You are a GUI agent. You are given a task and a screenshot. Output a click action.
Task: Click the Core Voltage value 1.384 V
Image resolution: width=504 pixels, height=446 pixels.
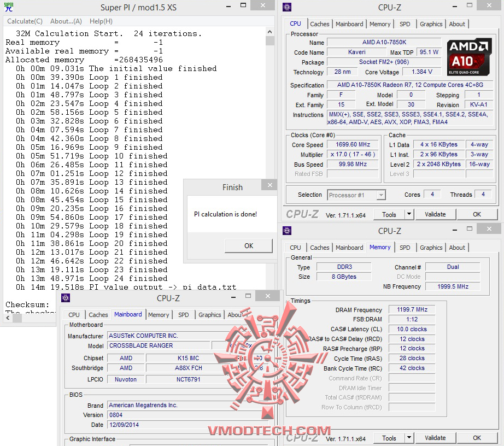(x=421, y=72)
